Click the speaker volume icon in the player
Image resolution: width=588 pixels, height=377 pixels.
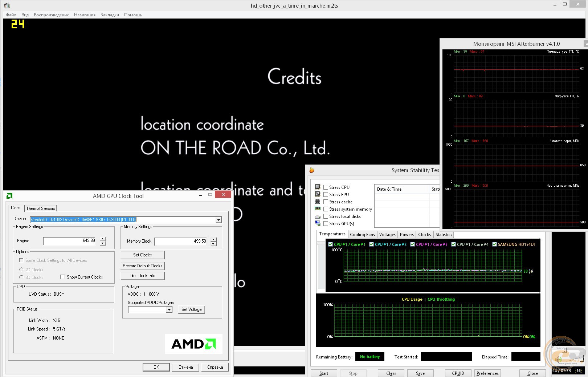[x=558, y=360]
